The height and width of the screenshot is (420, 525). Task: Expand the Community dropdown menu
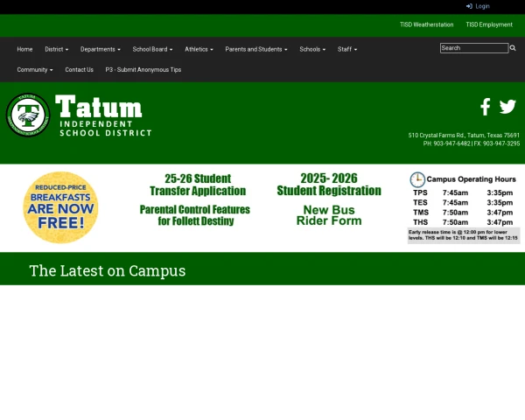point(35,70)
